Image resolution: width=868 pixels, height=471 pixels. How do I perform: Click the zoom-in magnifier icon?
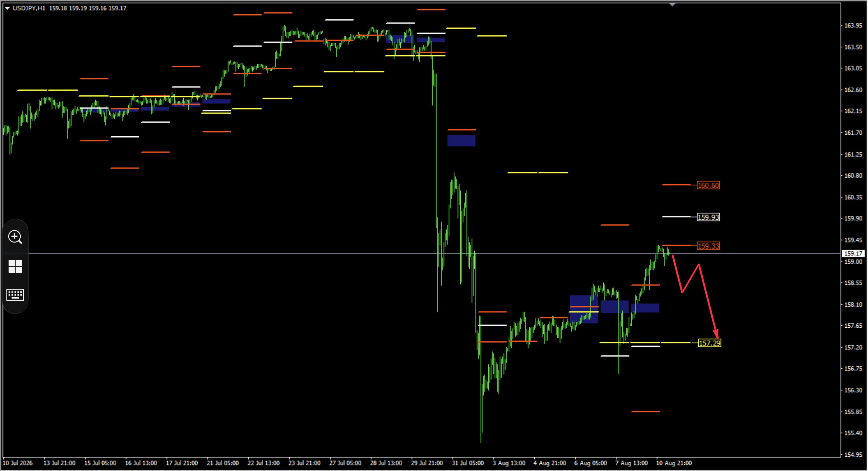coord(15,237)
